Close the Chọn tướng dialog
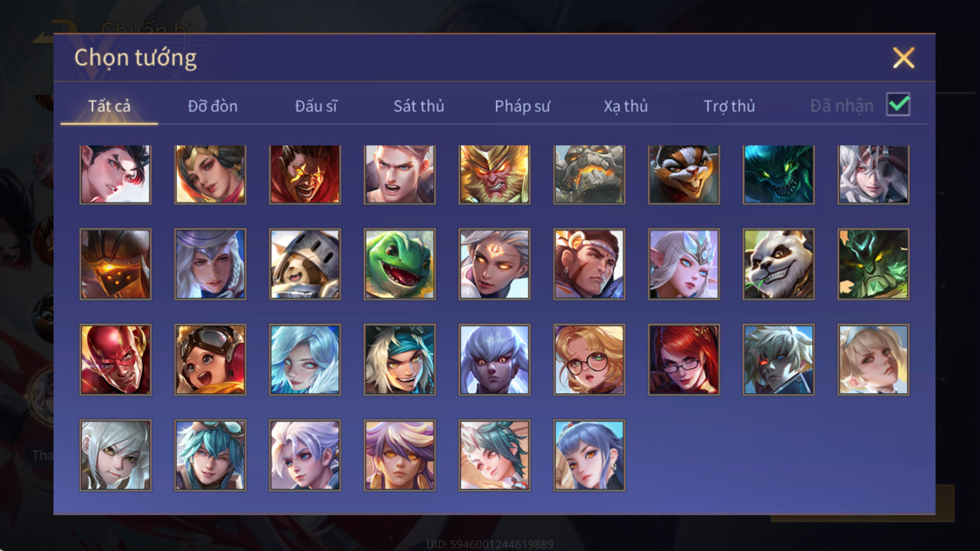980x551 pixels. point(903,58)
